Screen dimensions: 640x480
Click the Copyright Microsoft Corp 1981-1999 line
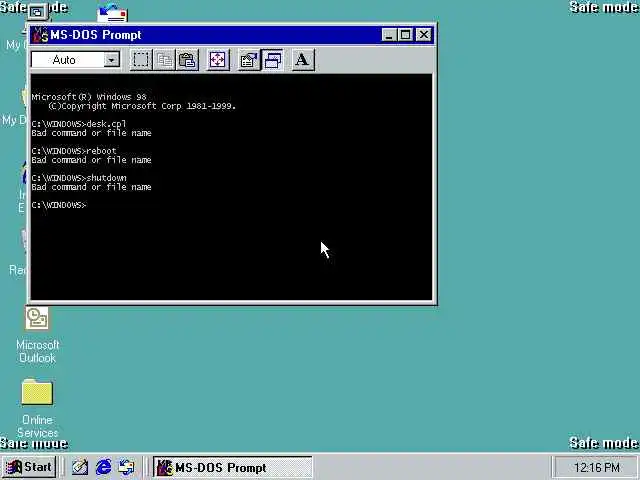point(142,106)
